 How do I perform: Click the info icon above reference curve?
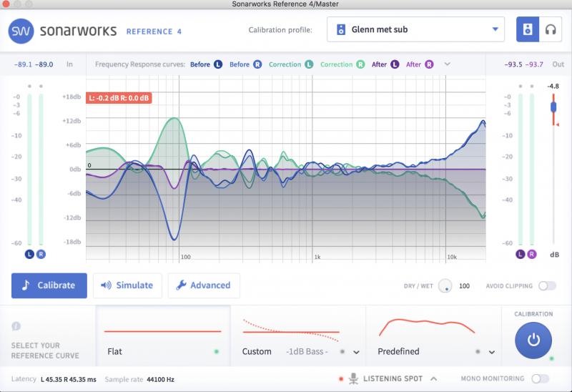(16, 326)
